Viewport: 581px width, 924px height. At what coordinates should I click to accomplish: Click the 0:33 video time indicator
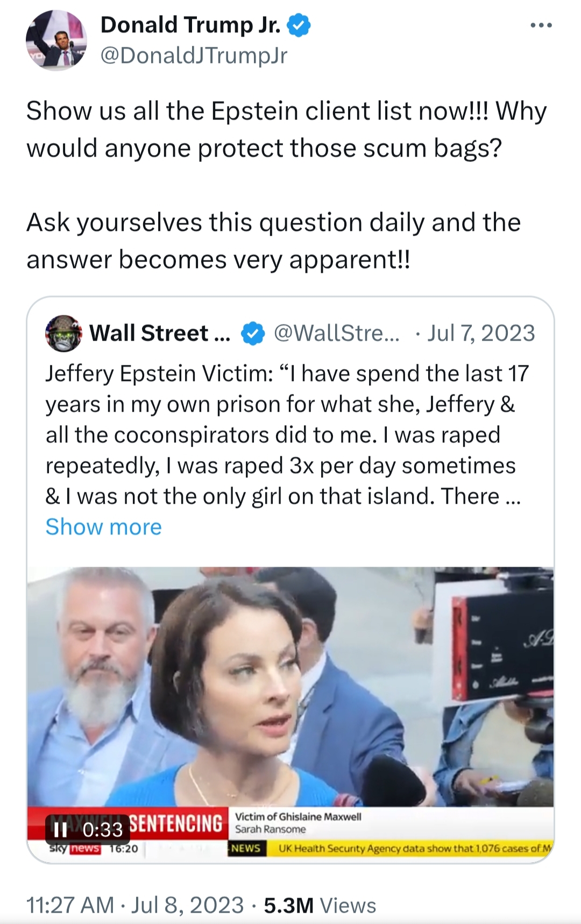(103, 830)
